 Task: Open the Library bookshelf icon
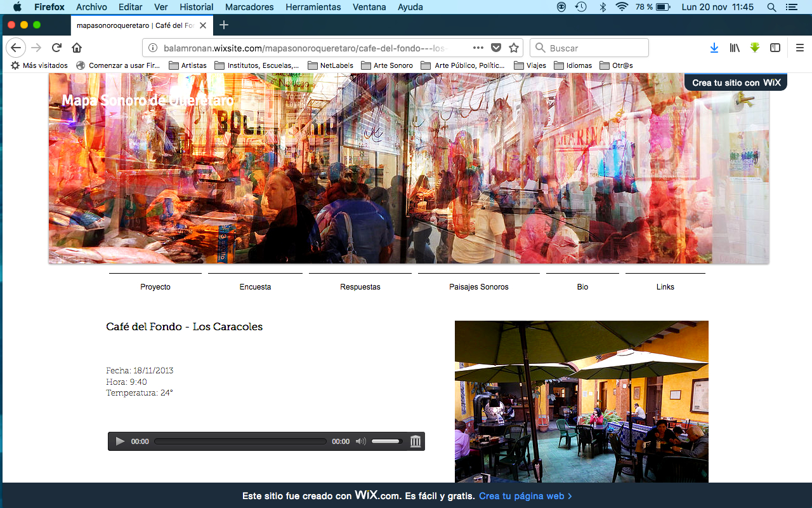pos(735,48)
